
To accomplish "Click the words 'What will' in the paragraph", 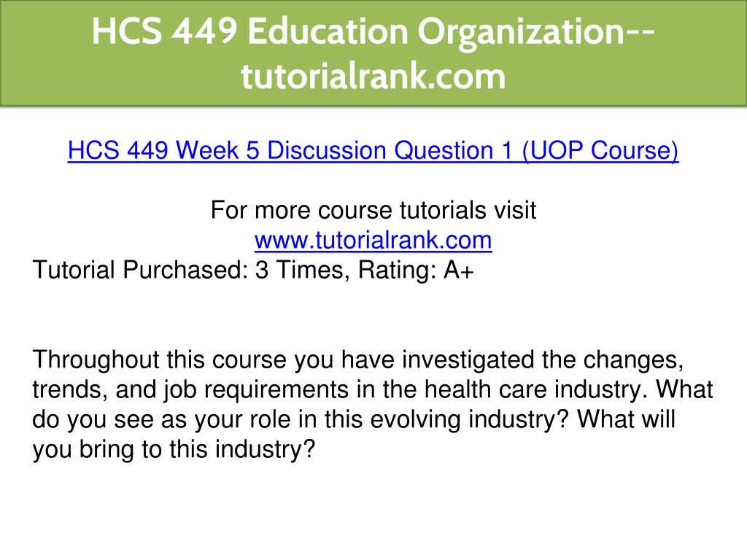I will 626,420.
